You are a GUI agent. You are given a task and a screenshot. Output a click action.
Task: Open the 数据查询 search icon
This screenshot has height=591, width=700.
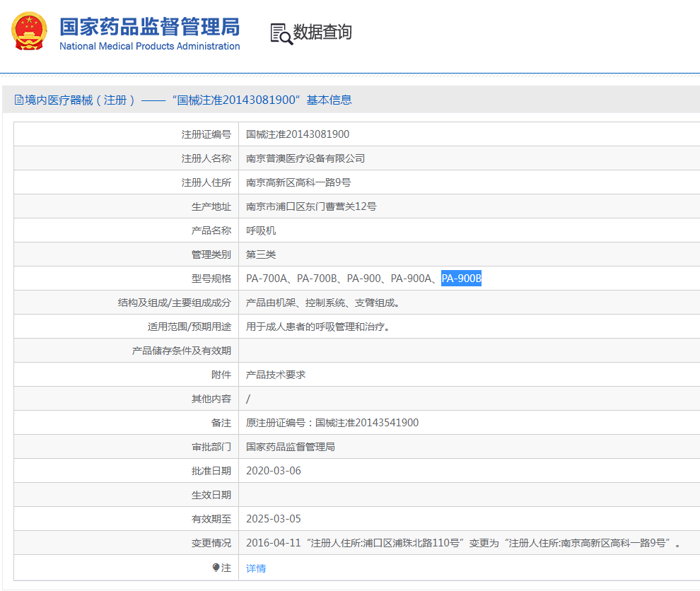281,34
